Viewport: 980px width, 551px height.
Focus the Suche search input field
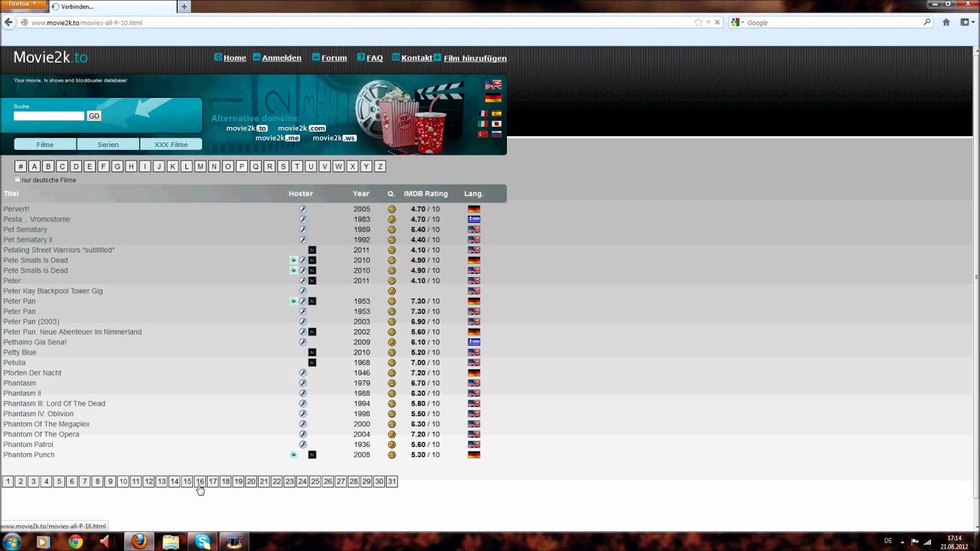click(x=49, y=116)
